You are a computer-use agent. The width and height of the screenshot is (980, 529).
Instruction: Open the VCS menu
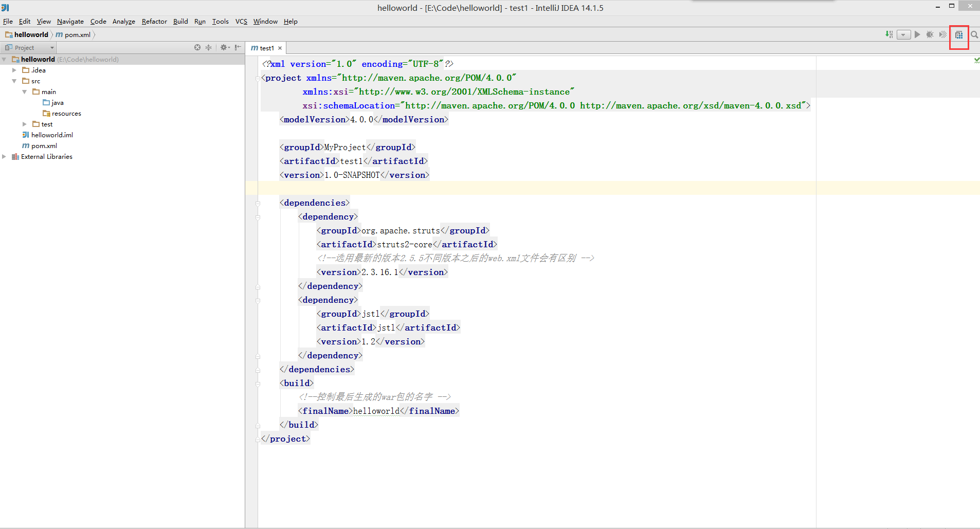point(241,22)
